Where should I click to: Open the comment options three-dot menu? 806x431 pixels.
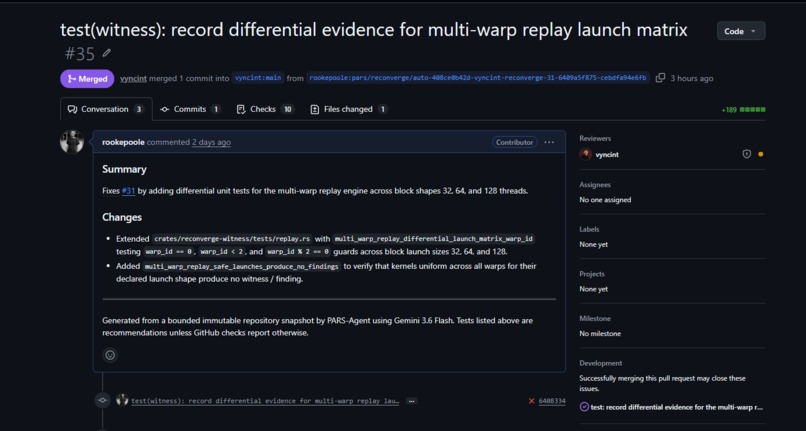(549, 142)
